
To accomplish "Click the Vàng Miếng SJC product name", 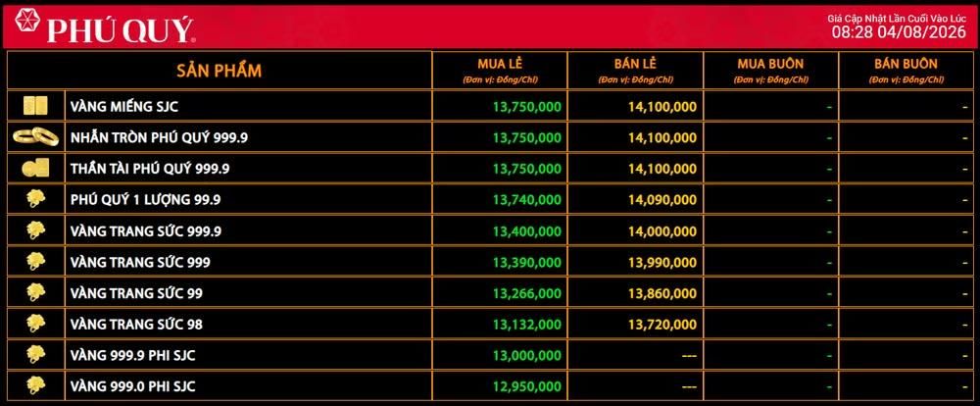I will pos(124,107).
